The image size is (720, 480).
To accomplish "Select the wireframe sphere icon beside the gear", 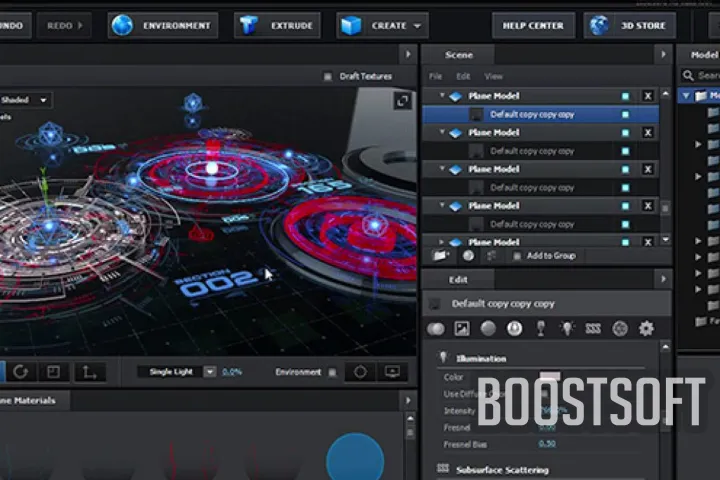I will [x=620, y=328].
